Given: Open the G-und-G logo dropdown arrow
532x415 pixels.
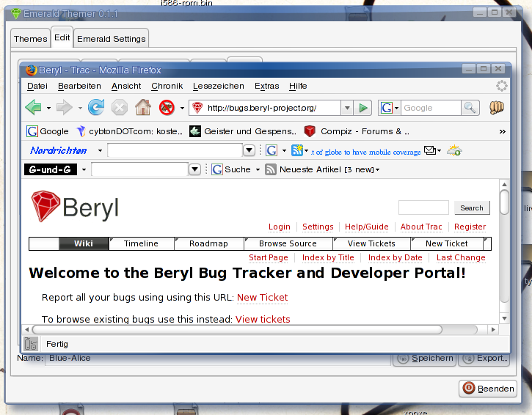Looking at the screenshot, I should click(84, 169).
